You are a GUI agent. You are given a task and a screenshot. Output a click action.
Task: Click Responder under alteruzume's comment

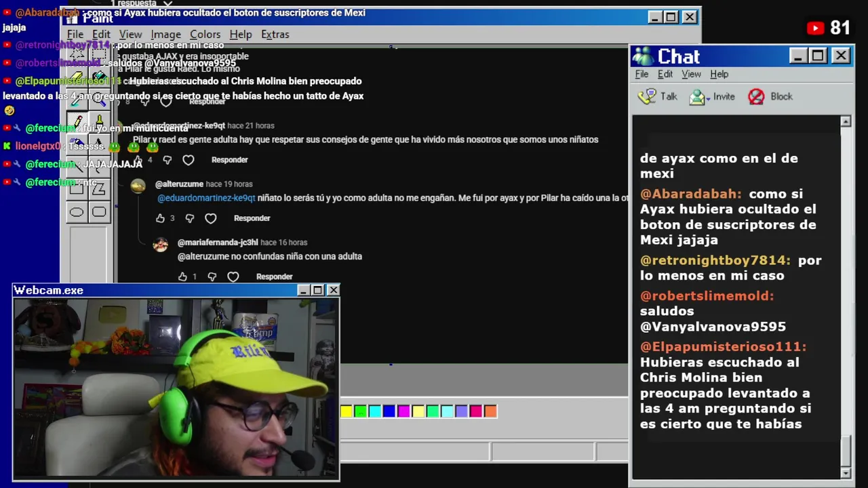point(252,218)
